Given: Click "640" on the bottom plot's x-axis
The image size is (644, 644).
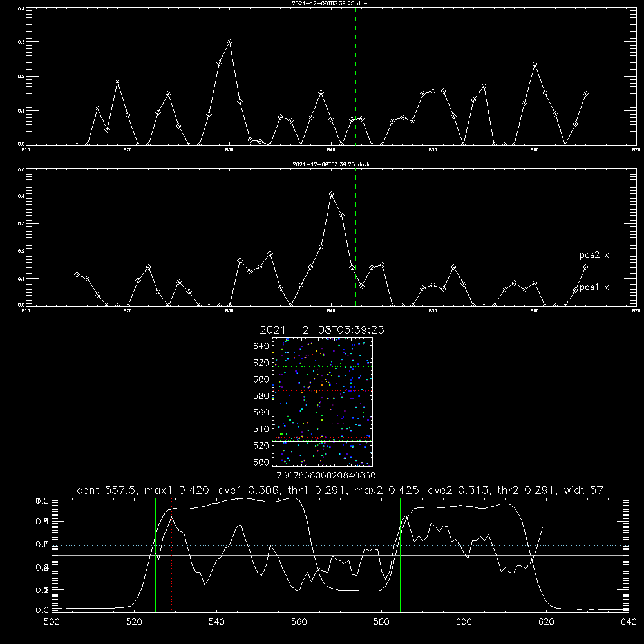Looking at the screenshot, I should pos(629,622).
